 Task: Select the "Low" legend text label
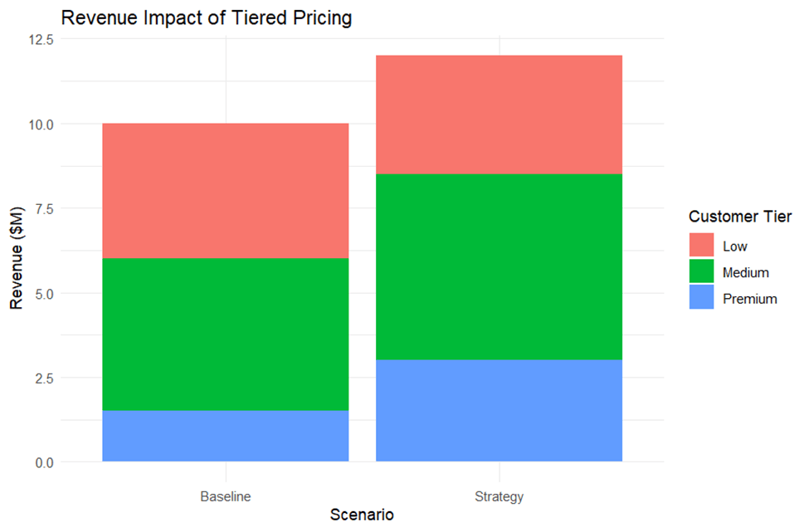pyautogui.click(x=735, y=246)
